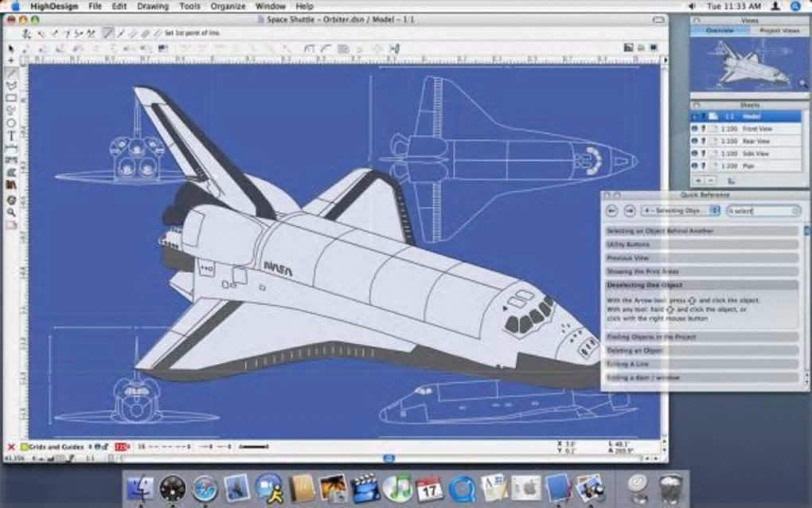Expand Finding Objects in the Project topic

[701, 337]
